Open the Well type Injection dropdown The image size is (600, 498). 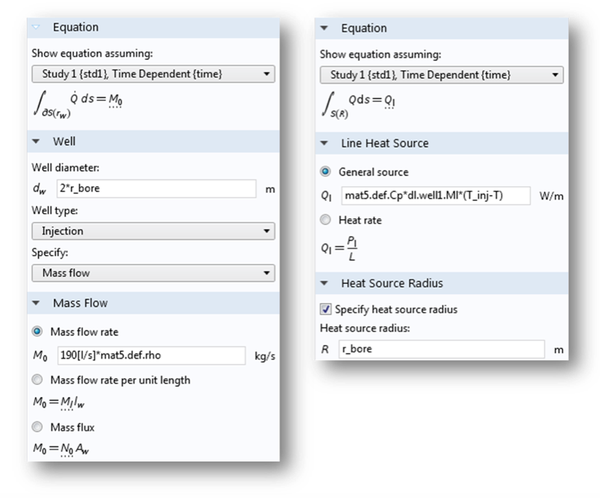151,231
